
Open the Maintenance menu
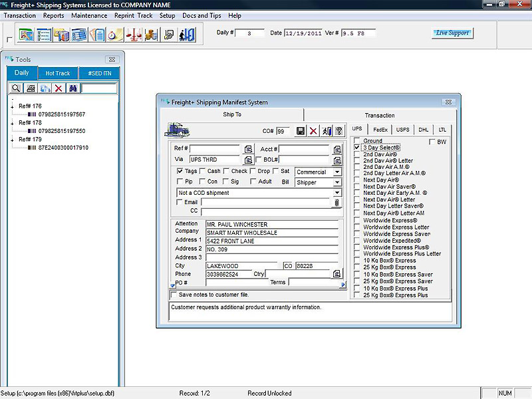click(x=89, y=15)
